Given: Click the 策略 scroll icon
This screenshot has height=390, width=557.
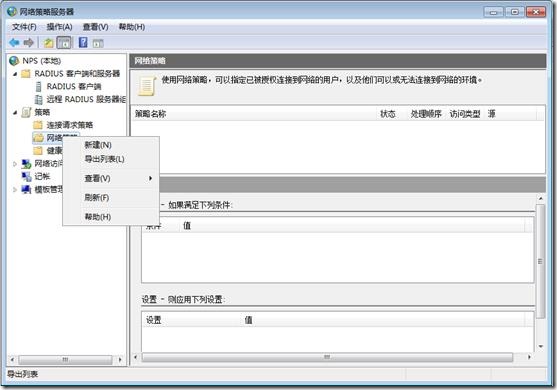Looking at the screenshot, I should click(26, 112).
